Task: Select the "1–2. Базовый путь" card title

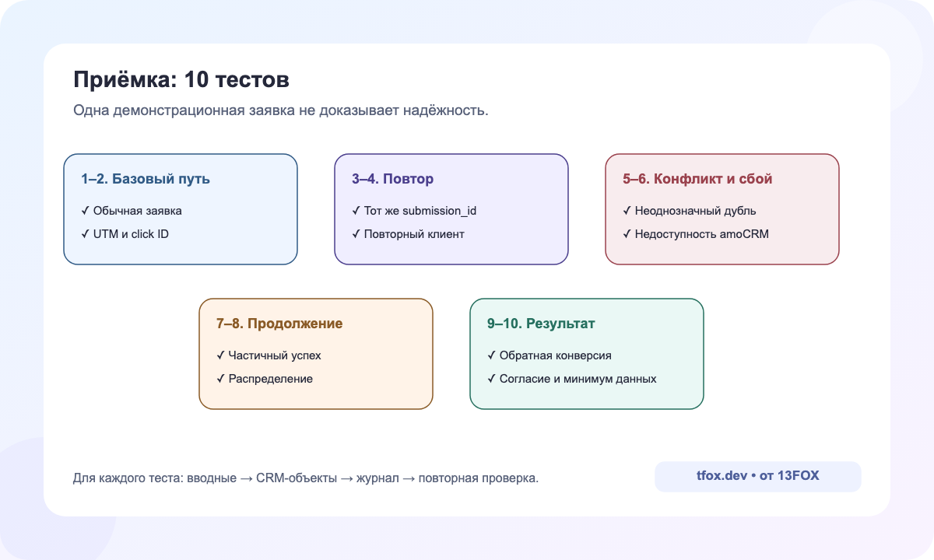Action: 146,179
